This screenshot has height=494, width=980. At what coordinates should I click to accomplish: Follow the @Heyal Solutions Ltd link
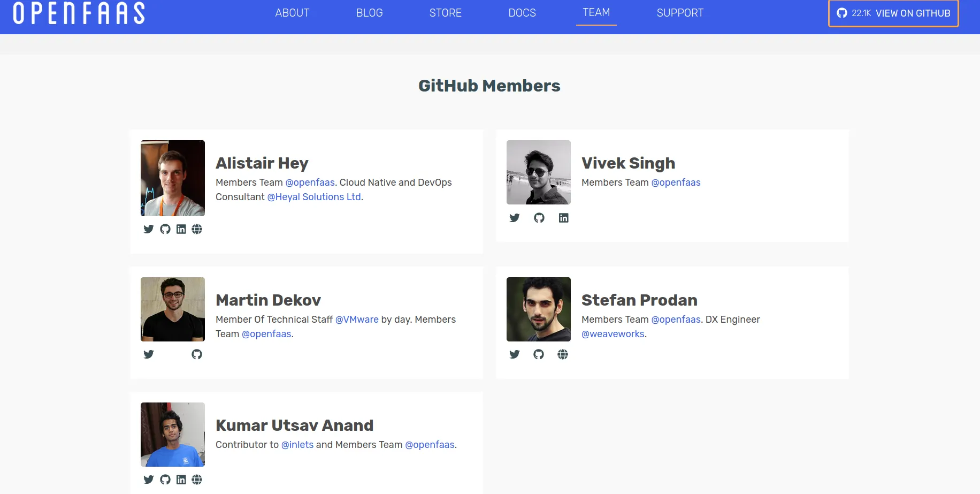click(314, 197)
